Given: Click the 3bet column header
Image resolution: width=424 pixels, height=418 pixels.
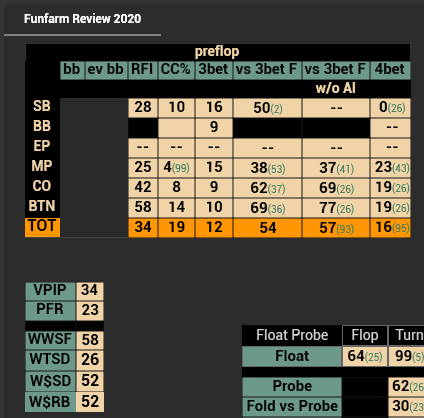Looking at the screenshot, I should click(x=213, y=70).
